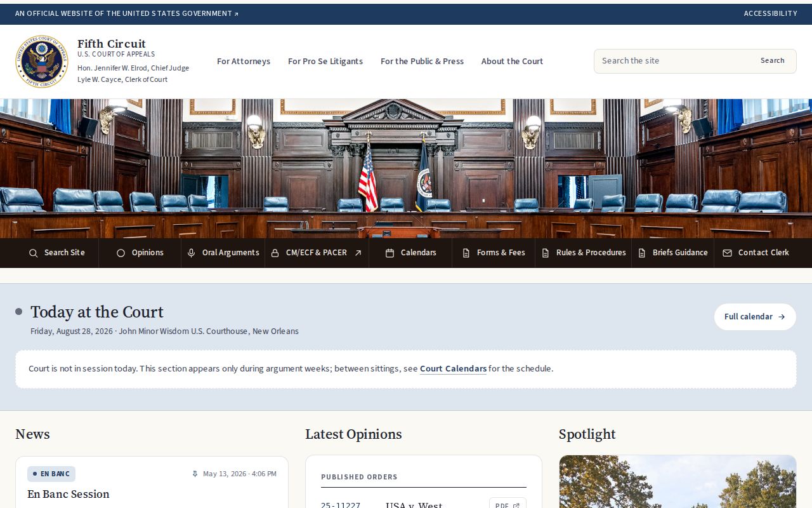
Task: Follow the Court Calendars inline link
Action: 453,368
